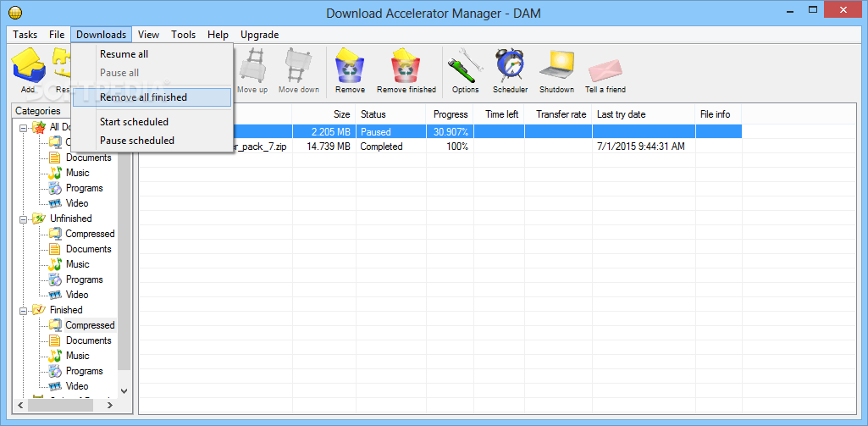Select Music under All Downloads
The height and width of the screenshot is (426, 868).
[78, 173]
